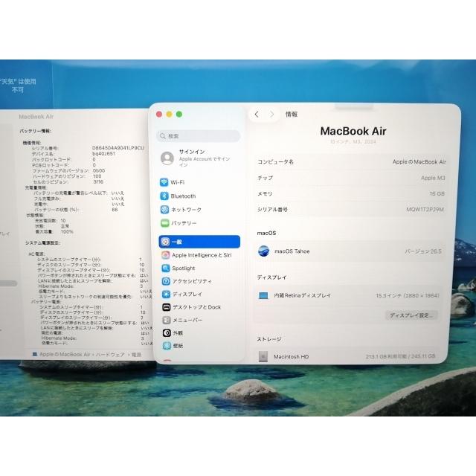Click 最大容量 100% in System Information
The image size is (476, 476).
coord(54,231)
